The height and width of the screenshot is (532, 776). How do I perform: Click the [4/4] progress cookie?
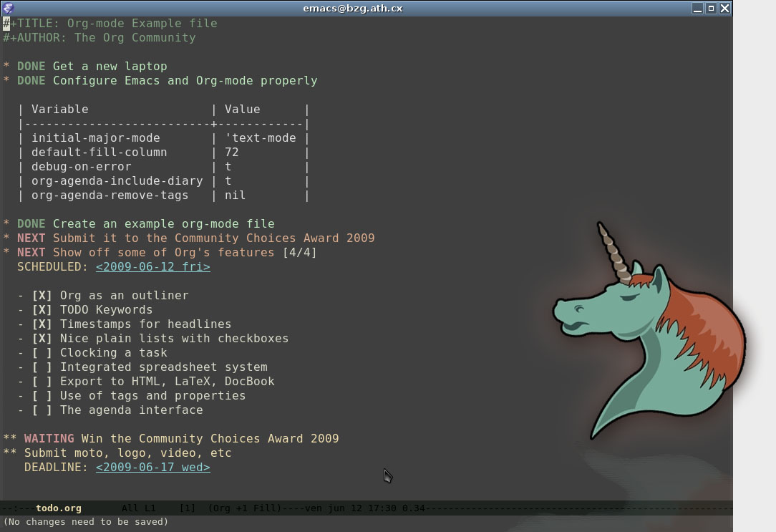point(299,252)
